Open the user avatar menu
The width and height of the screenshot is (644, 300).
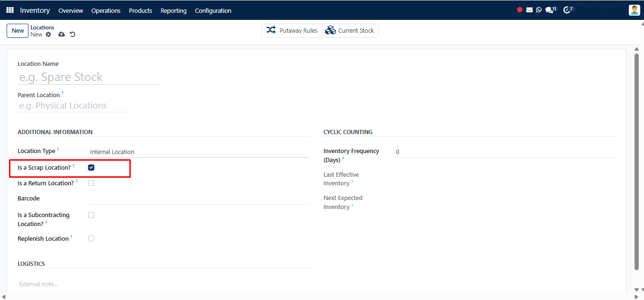[635, 10]
